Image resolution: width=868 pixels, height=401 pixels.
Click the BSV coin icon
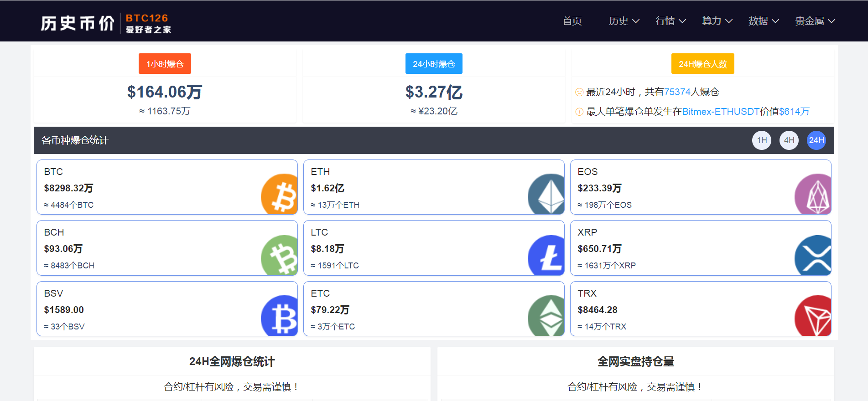click(280, 316)
